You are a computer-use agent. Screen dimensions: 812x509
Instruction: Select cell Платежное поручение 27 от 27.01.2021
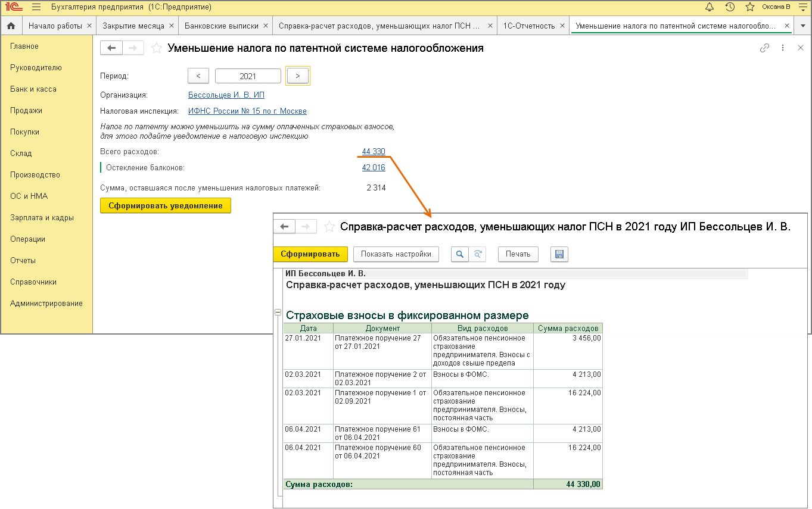[382, 351]
